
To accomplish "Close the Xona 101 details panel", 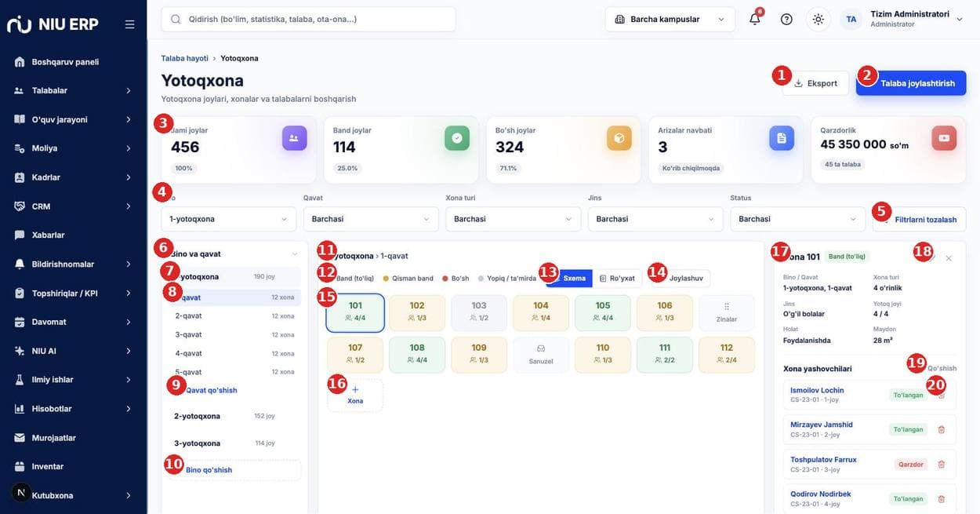I will [949, 258].
